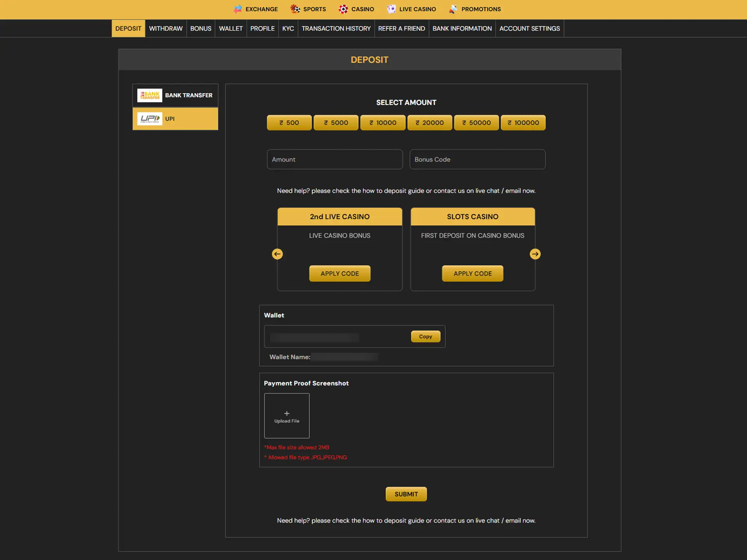Image resolution: width=747 pixels, height=560 pixels.
Task: Select the ₹500 deposit amount
Action: [289, 122]
